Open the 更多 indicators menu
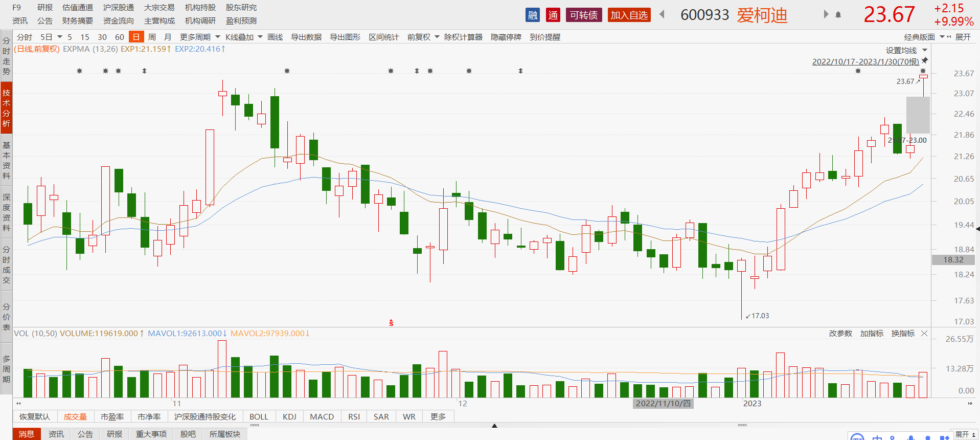The width and height of the screenshot is (980, 440). [x=438, y=416]
